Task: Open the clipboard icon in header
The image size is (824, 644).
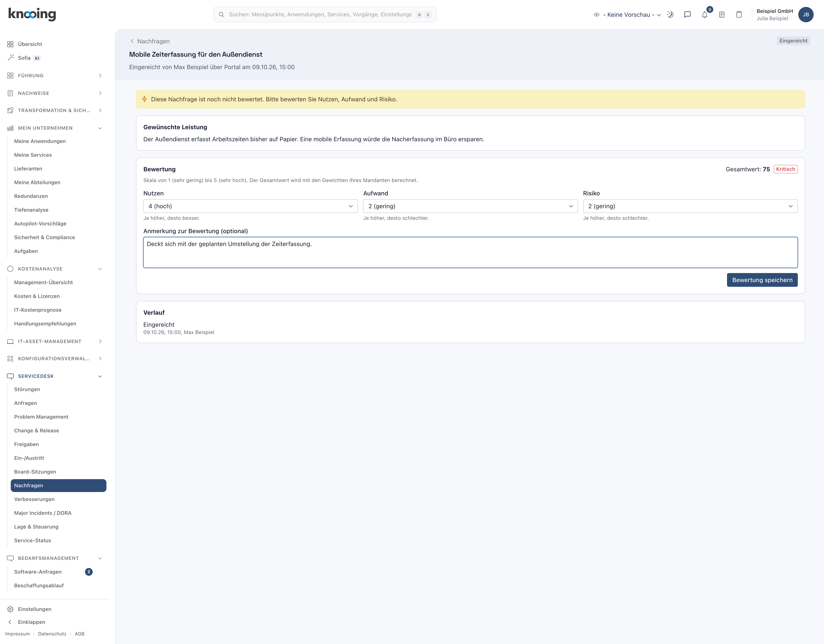Action: pyautogui.click(x=739, y=15)
